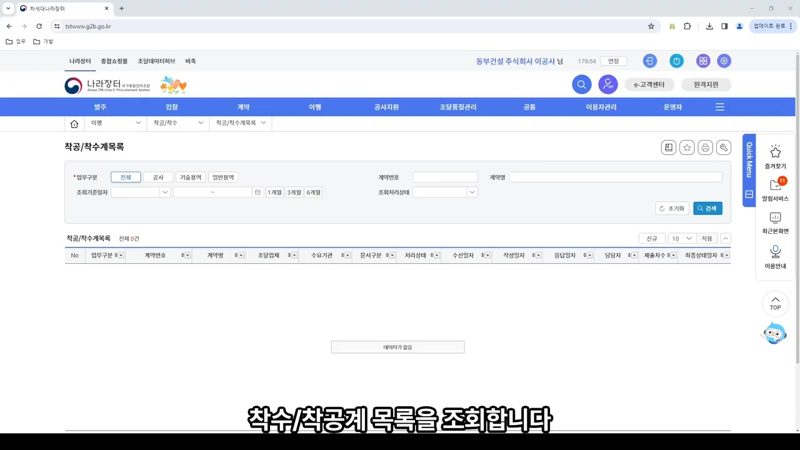Open browser downloads icon
The image size is (800, 450).
click(709, 26)
